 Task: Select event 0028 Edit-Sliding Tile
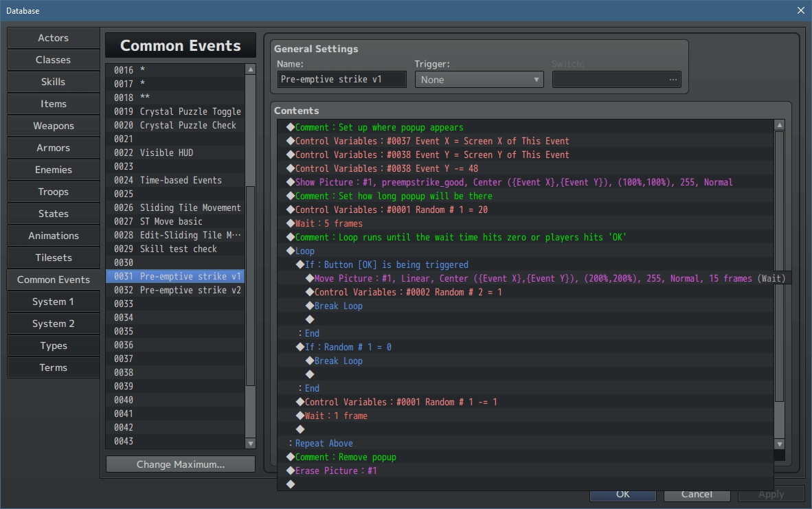(175, 235)
